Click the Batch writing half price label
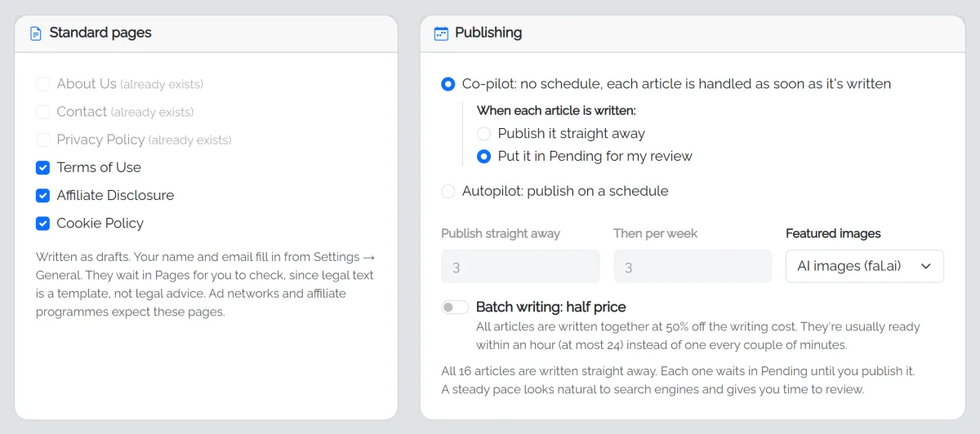 551,308
